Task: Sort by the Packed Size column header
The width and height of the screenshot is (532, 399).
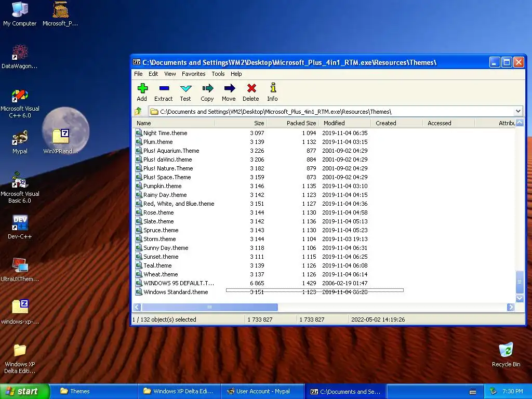Action: 293,123
